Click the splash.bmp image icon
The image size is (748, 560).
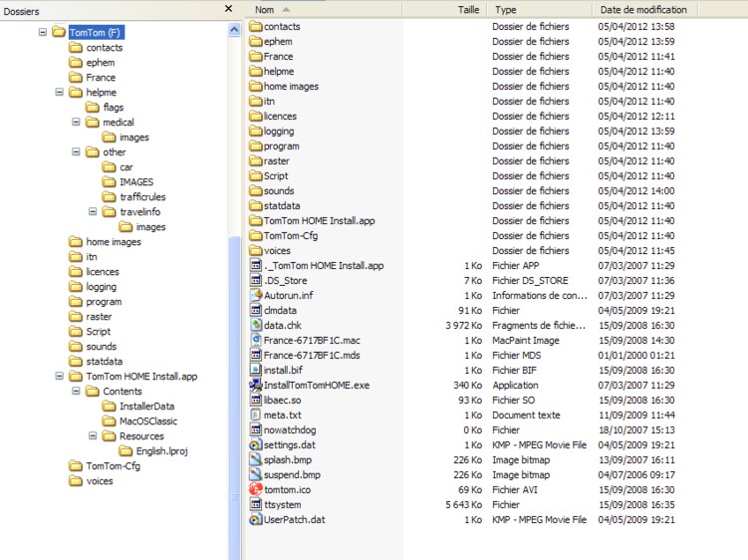[x=256, y=459]
